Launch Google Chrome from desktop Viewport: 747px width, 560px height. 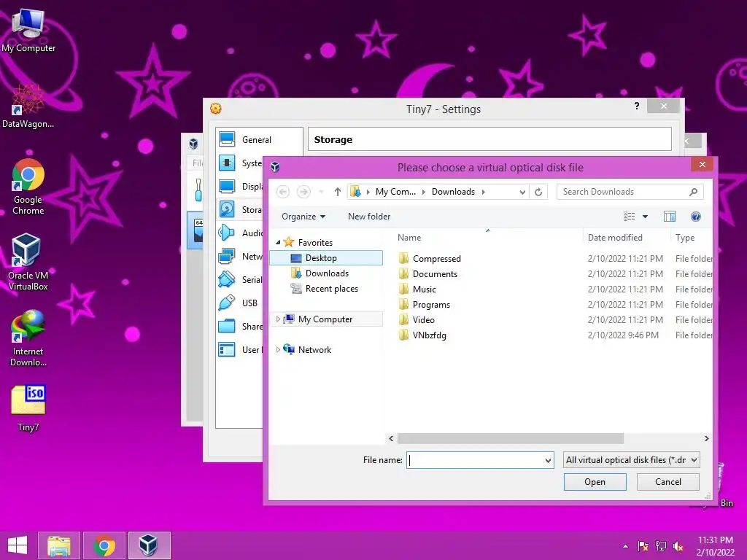coord(28,186)
